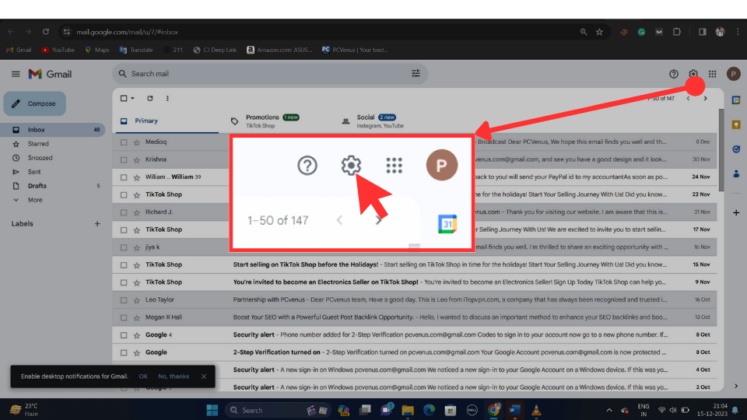Open the Gmail main menu hamburger icon

coord(16,74)
